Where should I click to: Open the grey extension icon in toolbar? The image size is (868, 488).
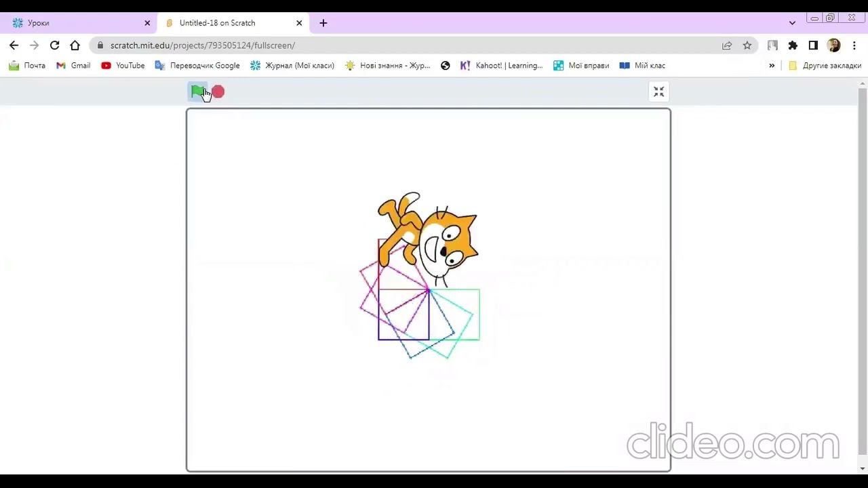pyautogui.click(x=772, y=45)
